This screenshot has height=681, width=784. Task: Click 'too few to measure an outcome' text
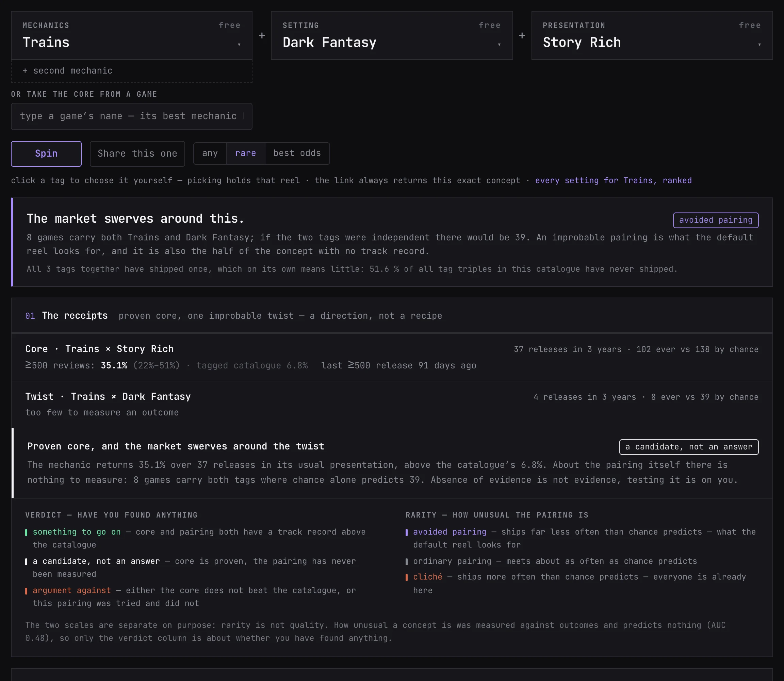pos(102,413)
